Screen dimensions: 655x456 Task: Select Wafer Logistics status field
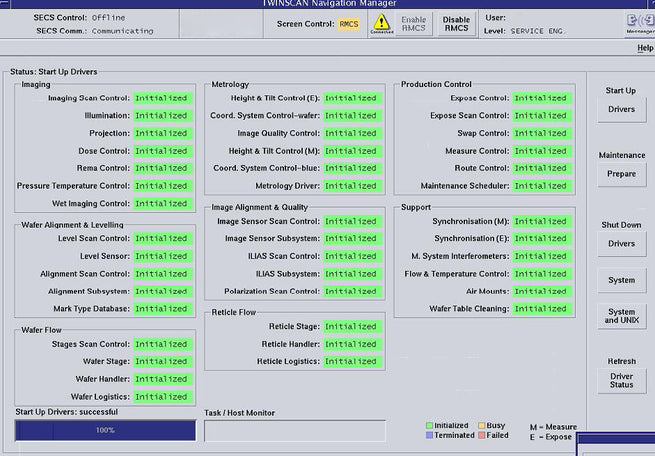[x=162, y=397]
